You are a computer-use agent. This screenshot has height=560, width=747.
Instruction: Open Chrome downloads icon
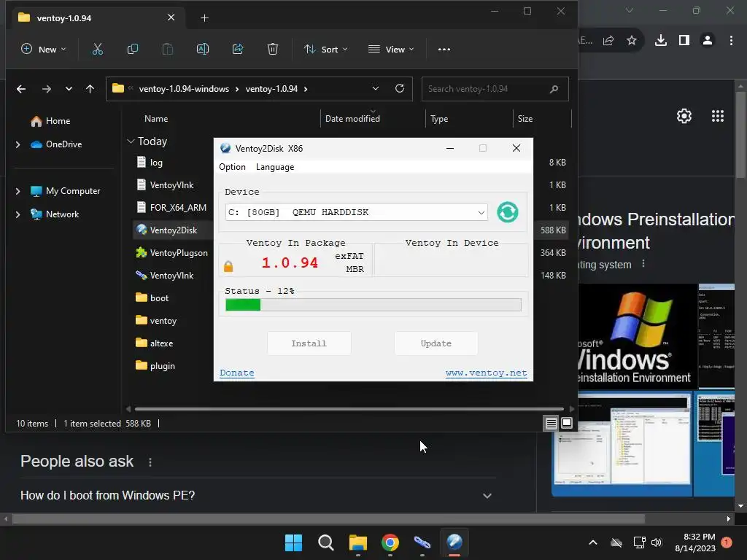click(x=660, y=41)
